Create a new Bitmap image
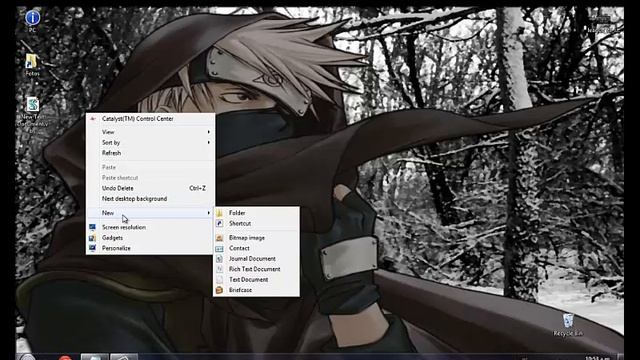The width and height of the screenshot is (640, 360). [256, 238]
